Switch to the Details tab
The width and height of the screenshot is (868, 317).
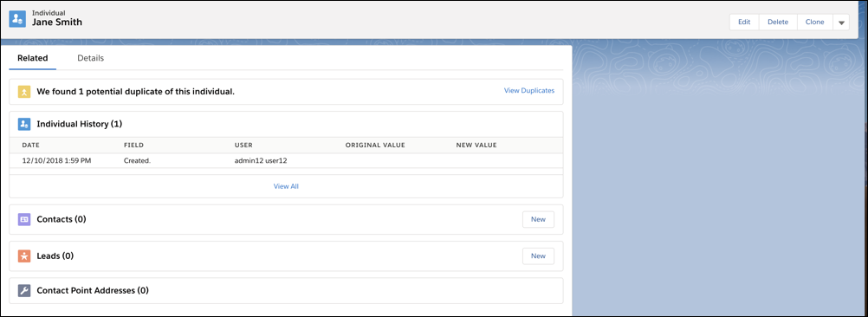click(x=91, y=57)
